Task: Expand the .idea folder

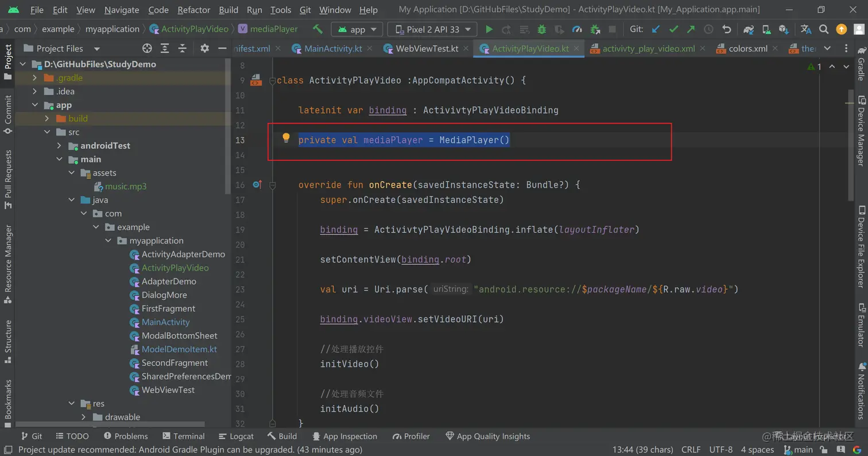Action: 35,91
